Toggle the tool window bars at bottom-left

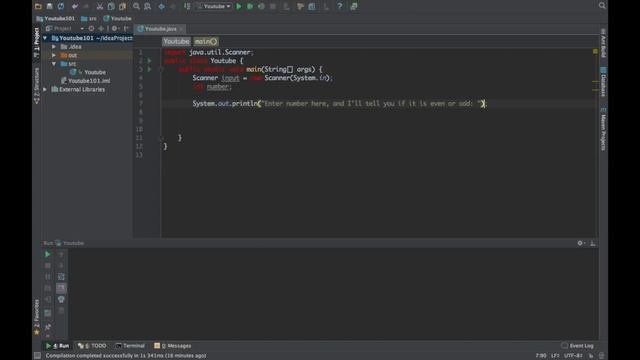click(x=38, y=356)
